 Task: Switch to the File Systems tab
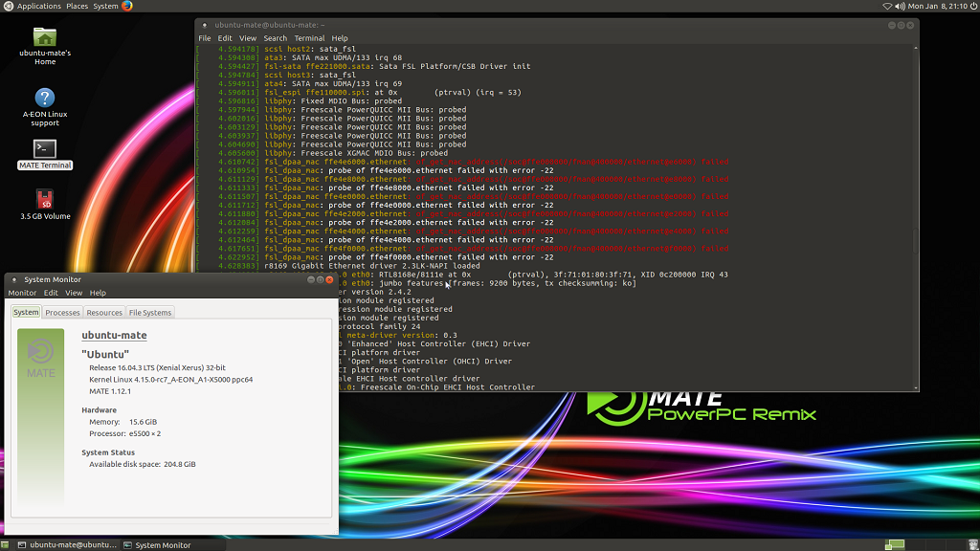point(150,313)
